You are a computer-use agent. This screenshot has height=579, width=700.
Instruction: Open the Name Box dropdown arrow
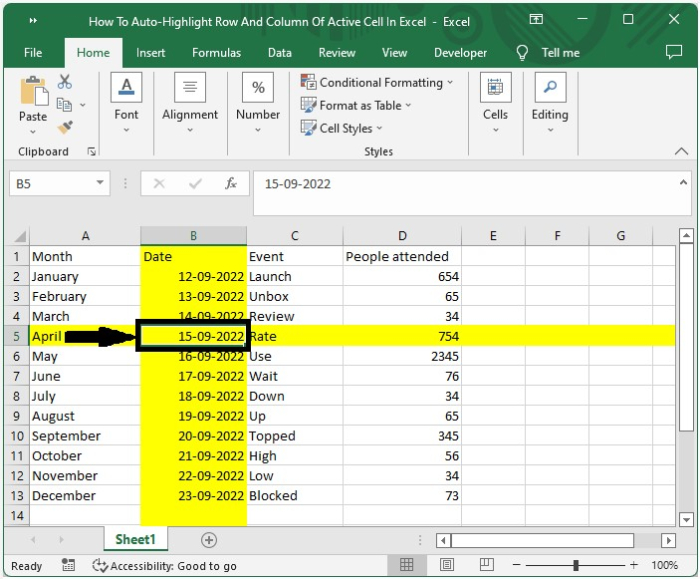coord(100,184)
